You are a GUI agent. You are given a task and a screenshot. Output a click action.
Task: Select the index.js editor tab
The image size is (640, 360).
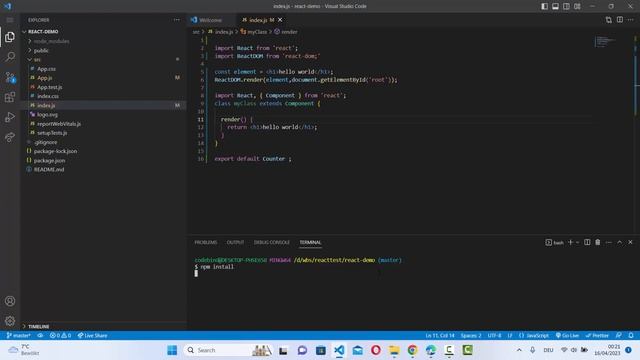(x=258, y=20)
